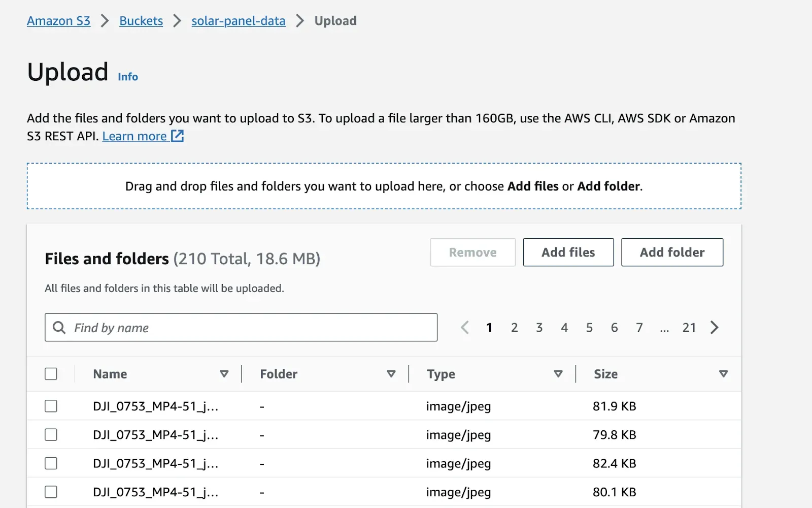Screen dimensions: 812x508
Task: Return to the solar-panel-data bucket
Action: coord(239,21)
